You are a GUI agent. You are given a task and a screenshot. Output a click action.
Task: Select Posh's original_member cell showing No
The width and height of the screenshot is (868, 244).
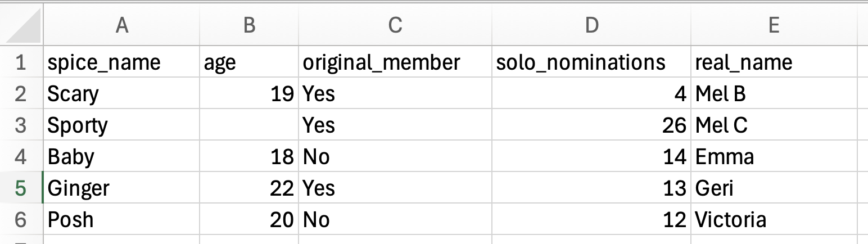coord(395,219)
